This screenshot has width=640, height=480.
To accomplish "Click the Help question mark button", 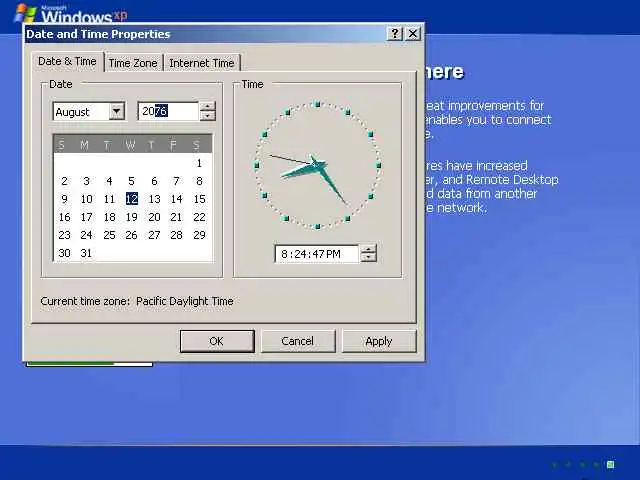I will tap(394, 33).
